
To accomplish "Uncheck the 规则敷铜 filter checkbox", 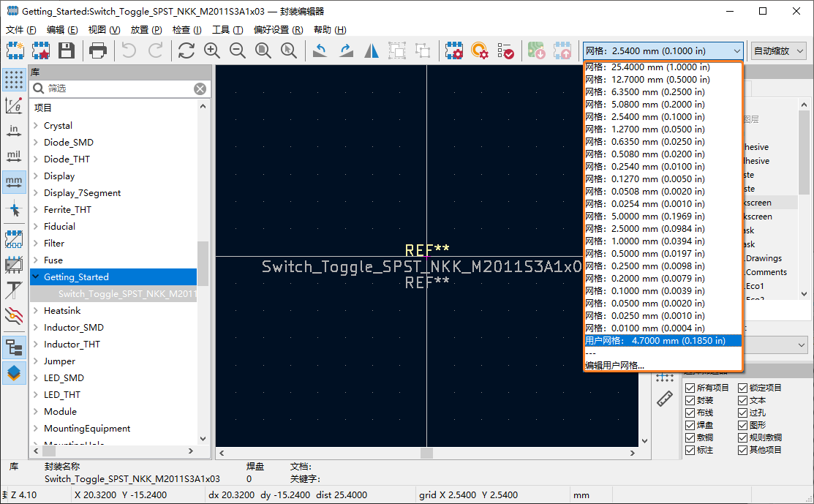I will (742, 437).
